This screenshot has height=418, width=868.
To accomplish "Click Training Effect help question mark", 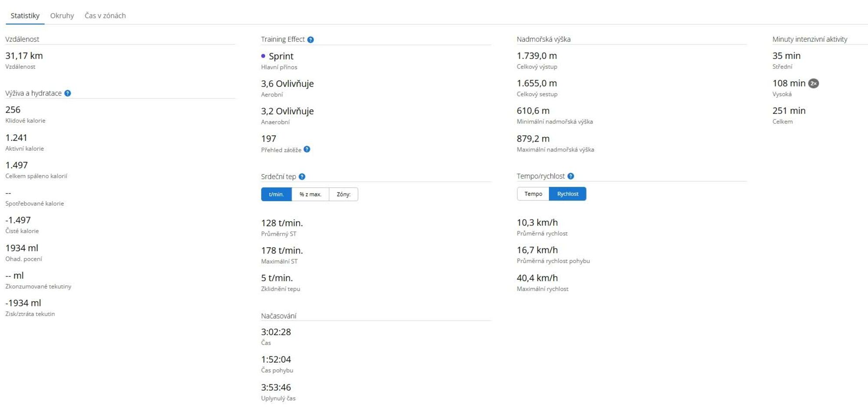I will 310,40.
